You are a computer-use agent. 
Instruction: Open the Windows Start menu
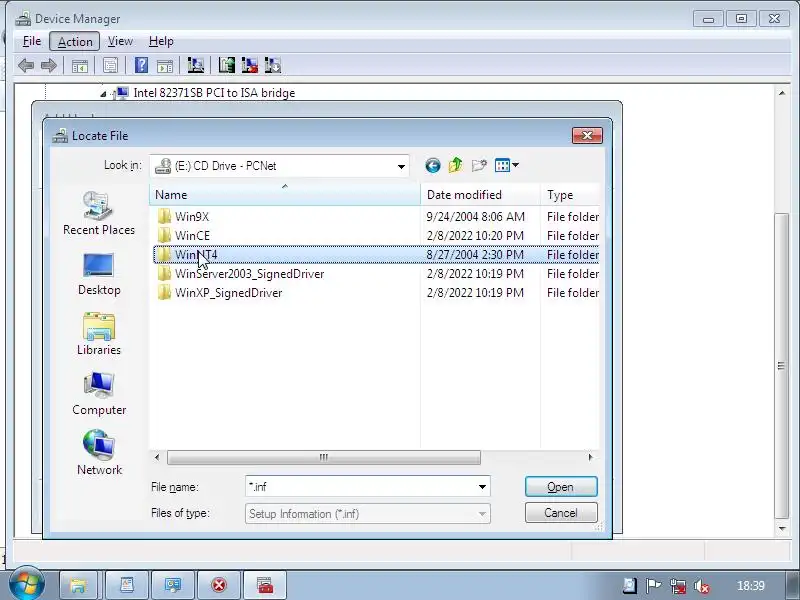[x=26, y=584]
